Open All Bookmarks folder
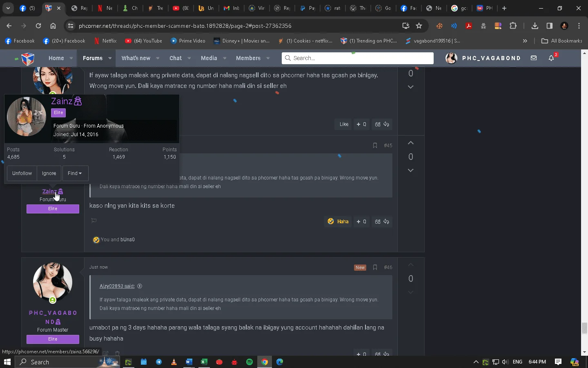 click(x=562, y=41)
